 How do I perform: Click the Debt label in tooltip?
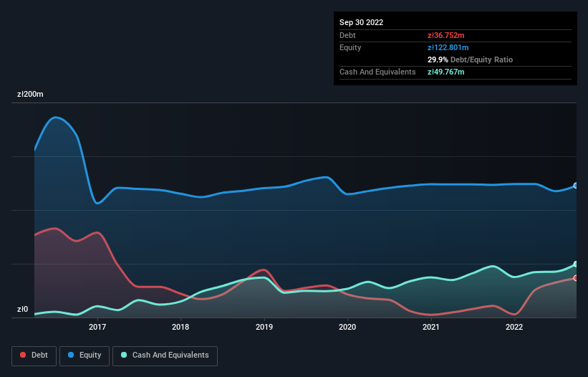pos(347,35)
